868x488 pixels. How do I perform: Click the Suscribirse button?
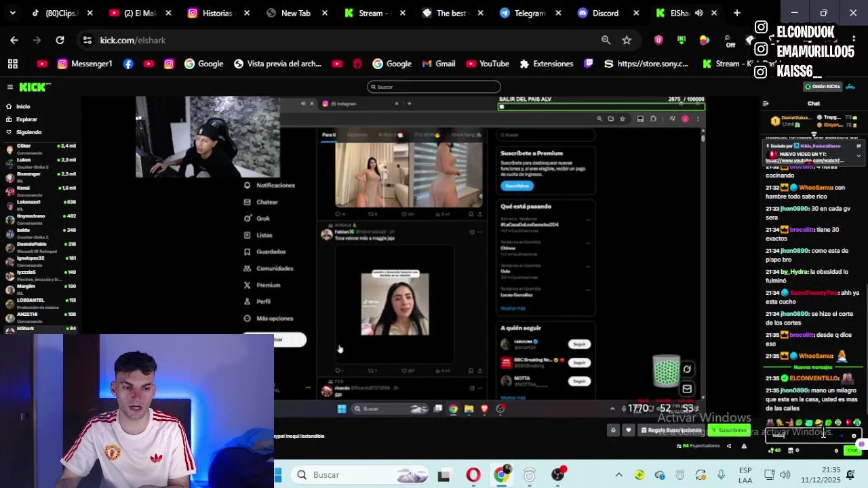729,430
